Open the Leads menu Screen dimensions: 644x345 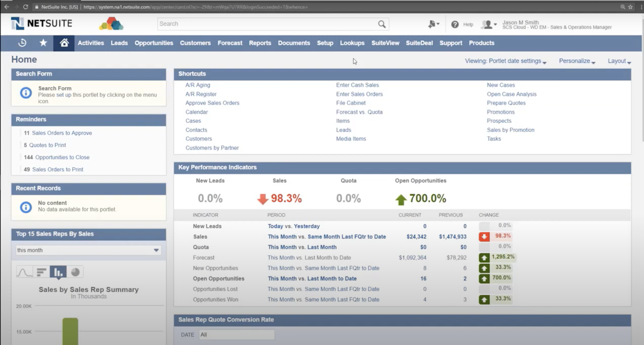point(119,43)
